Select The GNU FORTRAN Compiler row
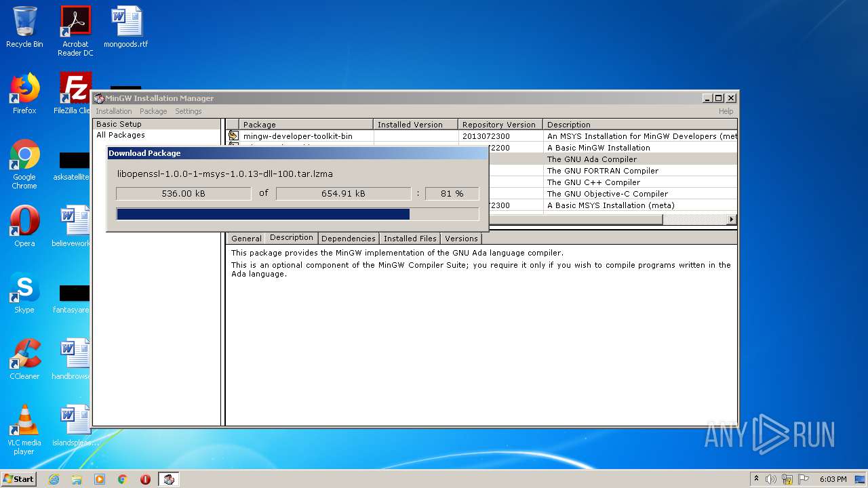Image resolution: width=868 pixels, height=488 pixels. (612, 171)
